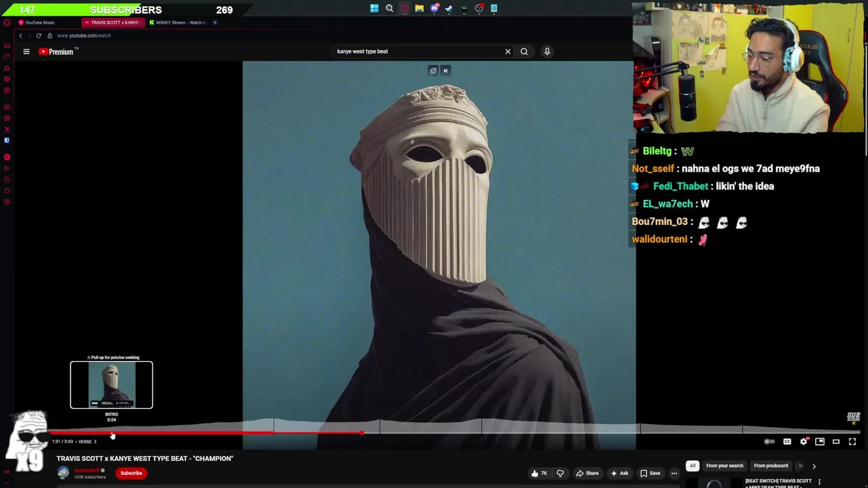Open Steam from the taskbar
Screen dimensions: 868x488
(449, 9)
